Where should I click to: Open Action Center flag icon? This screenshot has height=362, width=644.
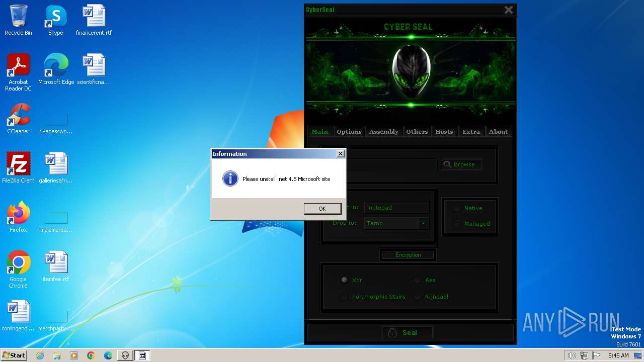pos(596,355)
